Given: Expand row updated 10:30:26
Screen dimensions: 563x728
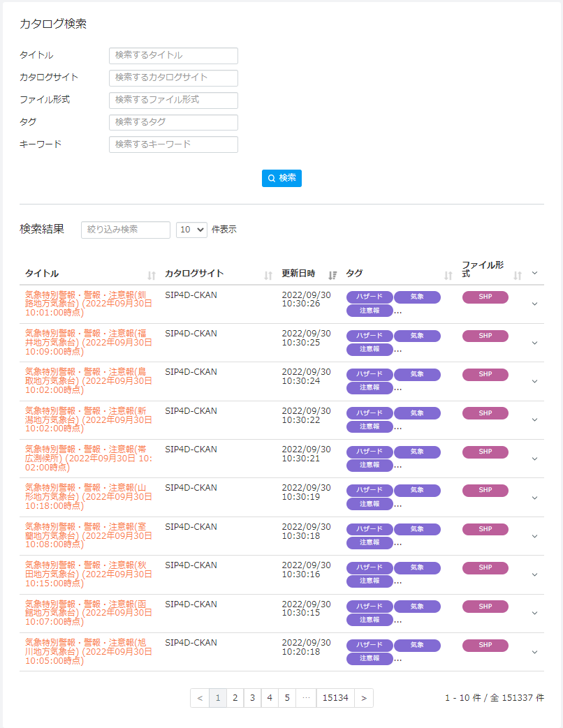Looking at the screenshot, I should 534,304.
